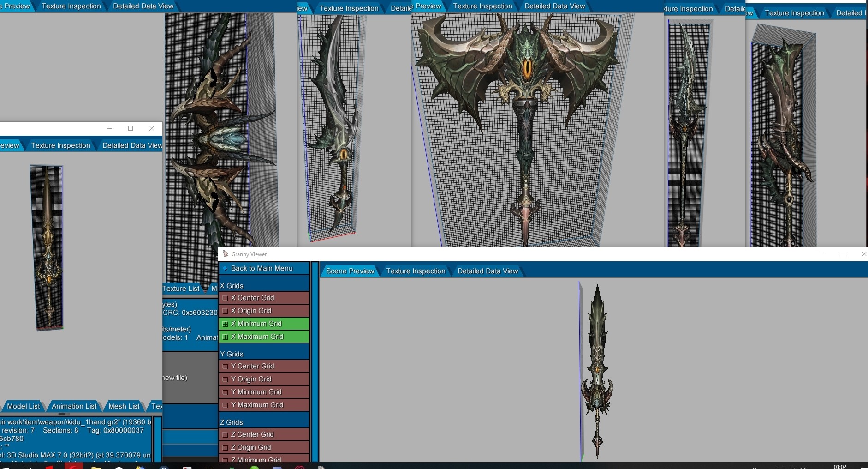Click the 'Sections: 8' text
The width and height of the screenshot is (868, 469).
click(x=60, y=430)
